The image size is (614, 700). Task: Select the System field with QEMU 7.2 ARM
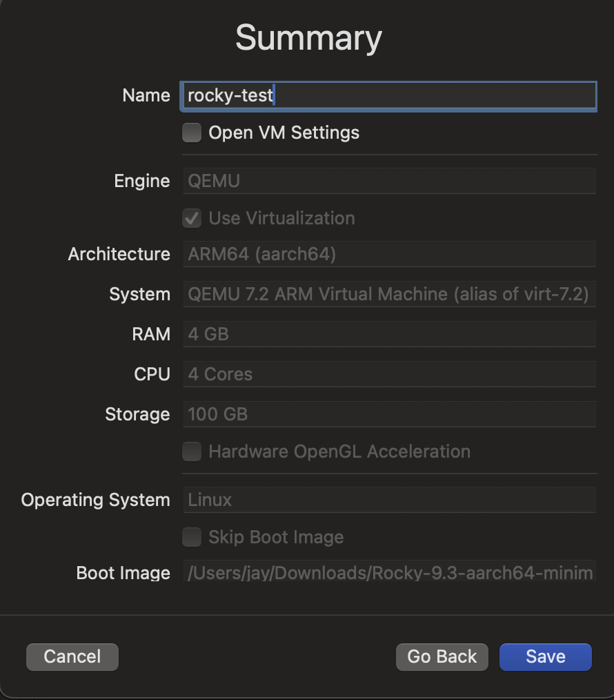(x=388, y=295)
